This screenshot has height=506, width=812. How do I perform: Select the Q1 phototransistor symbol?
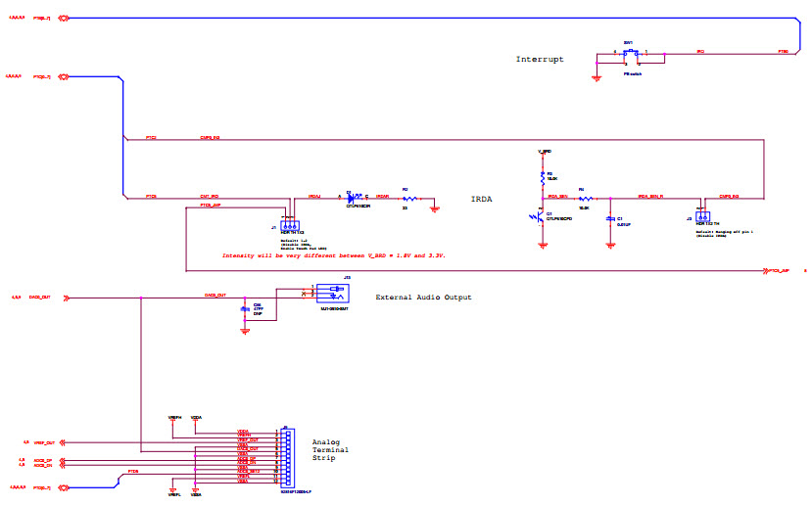click(x=539, y=216)
